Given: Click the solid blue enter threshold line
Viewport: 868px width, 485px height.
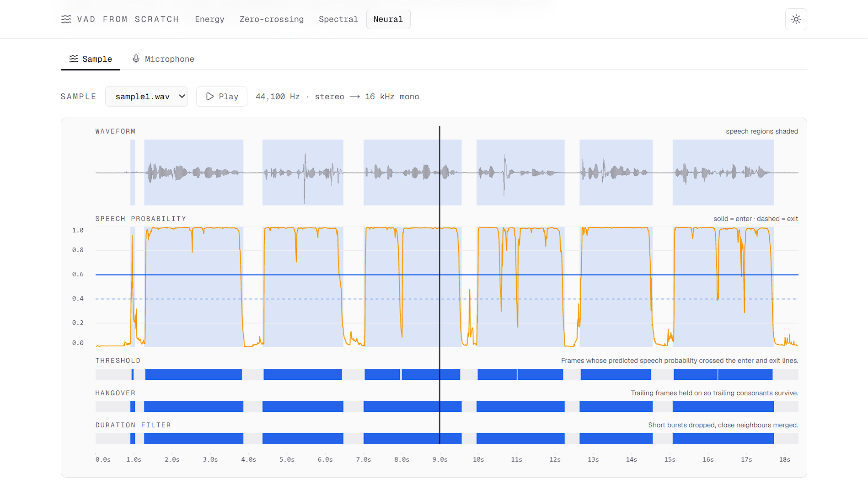Looking at the screenshot, I should click(447, 275).
